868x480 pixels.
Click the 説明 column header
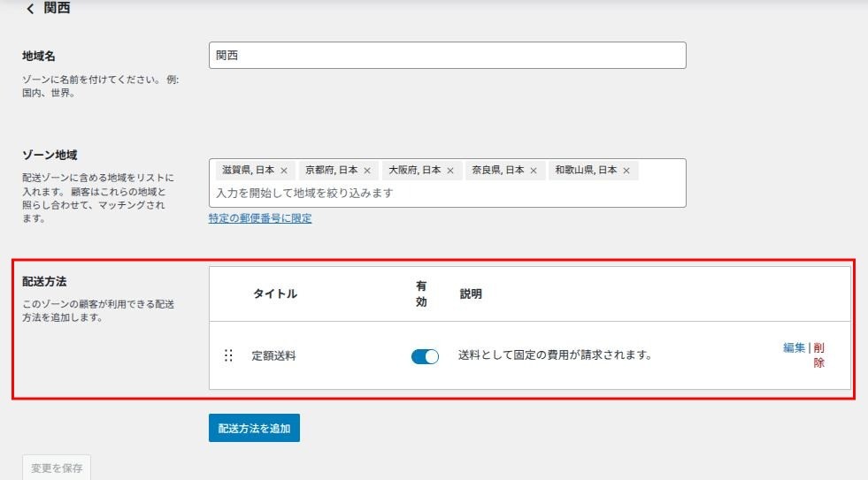coord(471,294)
